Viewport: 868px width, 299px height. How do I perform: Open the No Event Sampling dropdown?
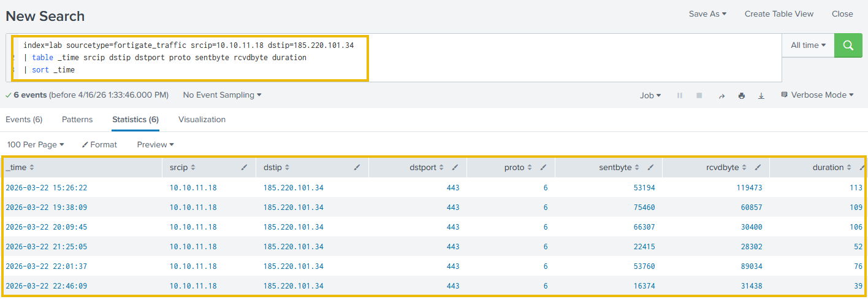(x=222, y=95)
